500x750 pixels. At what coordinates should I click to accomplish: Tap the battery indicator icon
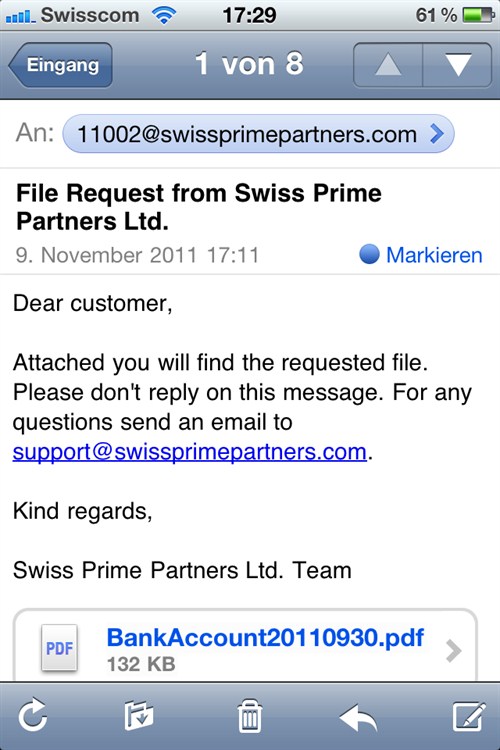point(478,15)
